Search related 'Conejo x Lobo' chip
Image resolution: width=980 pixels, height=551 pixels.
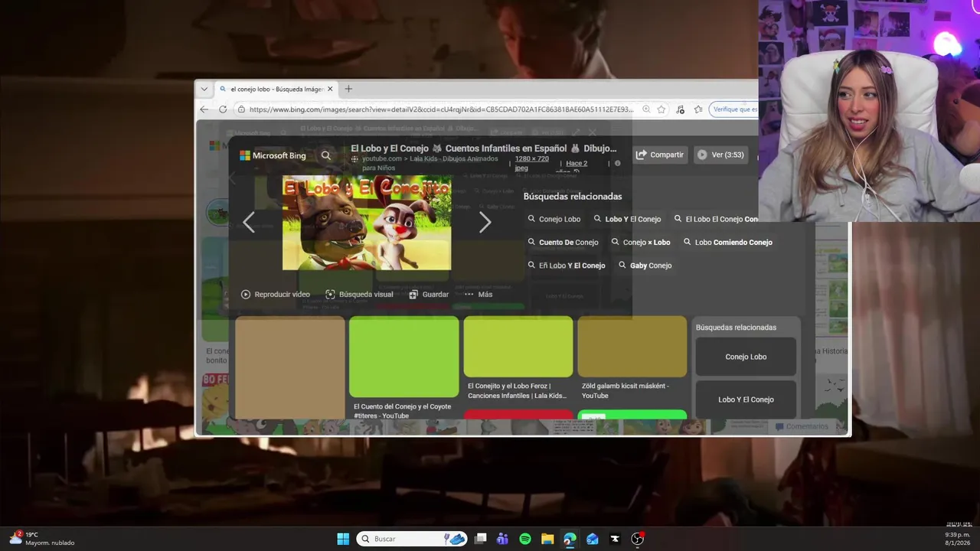pos(641,243)
